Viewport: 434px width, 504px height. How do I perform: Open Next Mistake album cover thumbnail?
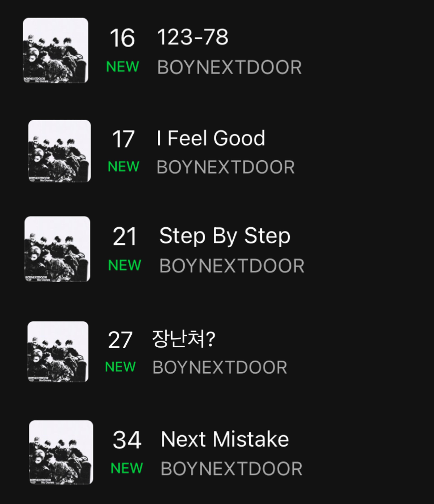pyautogui.click(x=61, y=452)
